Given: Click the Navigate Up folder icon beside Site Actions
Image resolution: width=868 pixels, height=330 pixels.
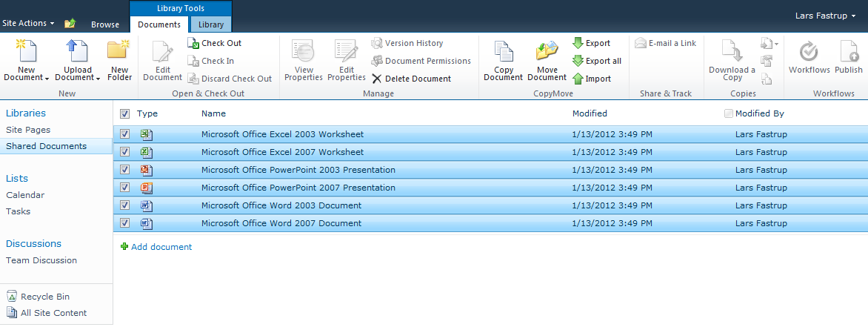Looking at the screenshot, I should [x=70, y=23].
